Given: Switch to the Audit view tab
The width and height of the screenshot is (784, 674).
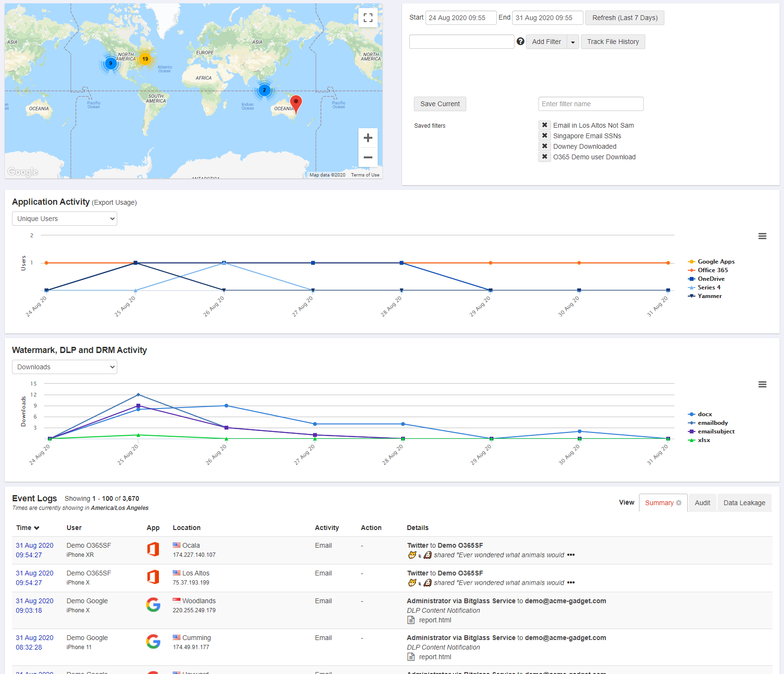Looking at the screenshot, I should tap(702, 503).
